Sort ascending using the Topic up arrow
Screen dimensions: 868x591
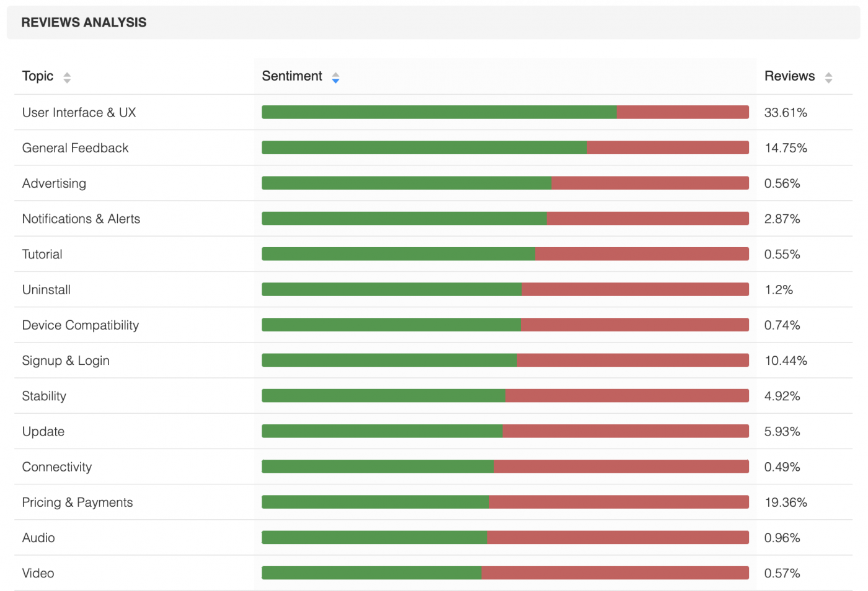pos(66,74)
